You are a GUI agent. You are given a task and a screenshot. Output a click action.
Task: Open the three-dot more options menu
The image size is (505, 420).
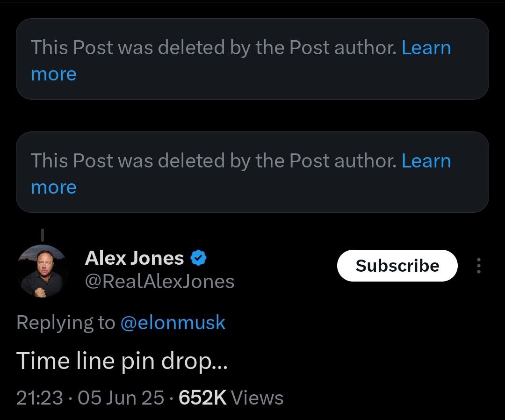click(x=478, y=266)
